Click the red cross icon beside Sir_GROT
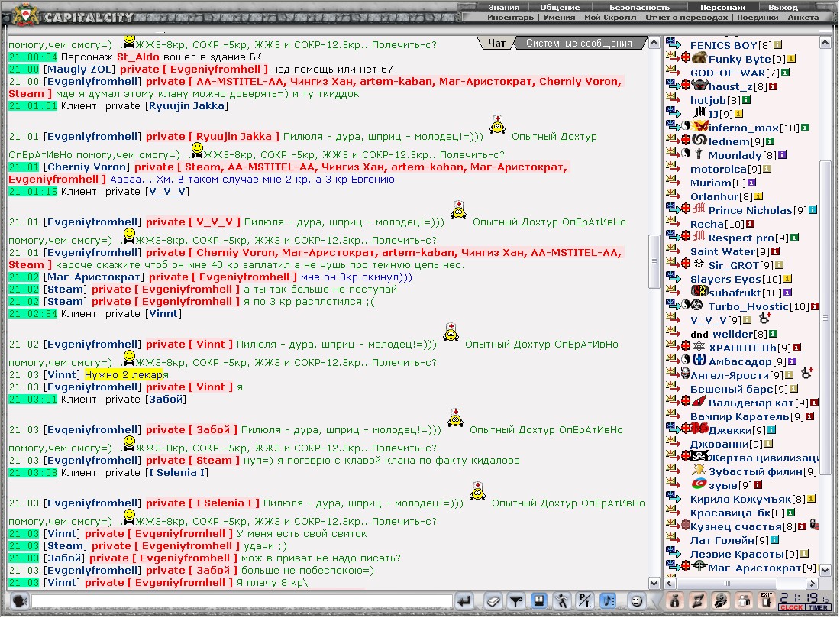Image resolution: width=840 pixels, height=618 pixels. click(685, 264)
